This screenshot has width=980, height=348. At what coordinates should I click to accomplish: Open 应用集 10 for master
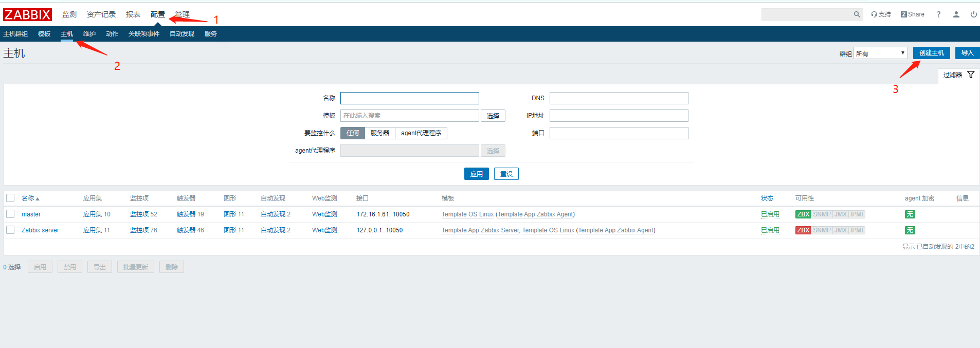click(93, 214)
